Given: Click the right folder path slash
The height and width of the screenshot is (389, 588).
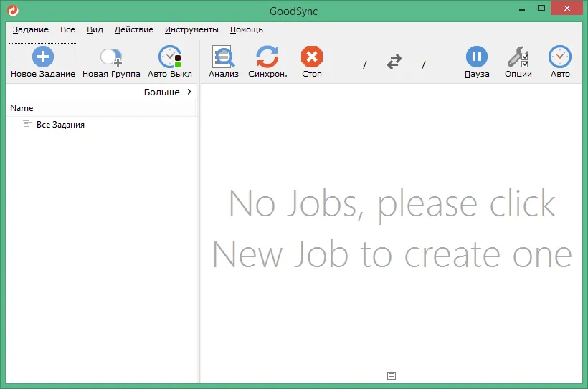Looking at the screenshot, I should click(423, 65).
